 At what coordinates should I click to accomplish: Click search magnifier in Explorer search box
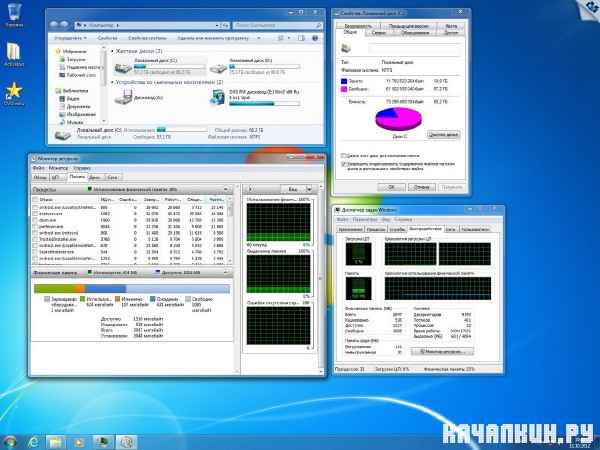[318, 25]
